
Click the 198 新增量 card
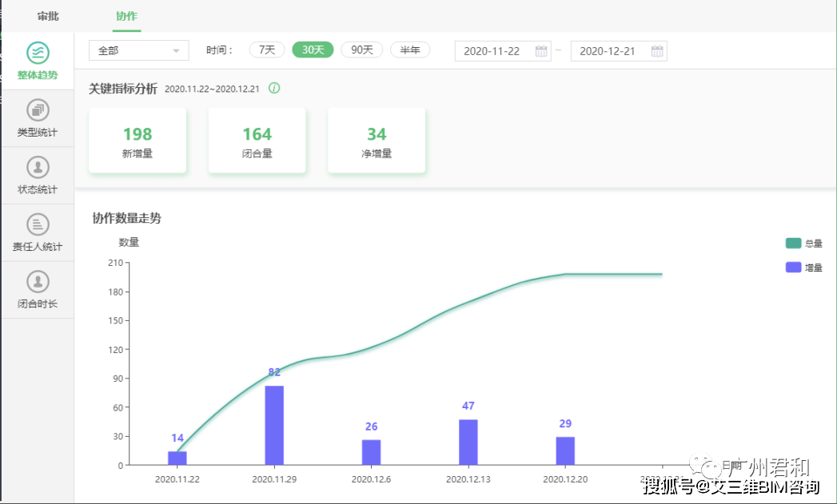[x=138, y=141]
